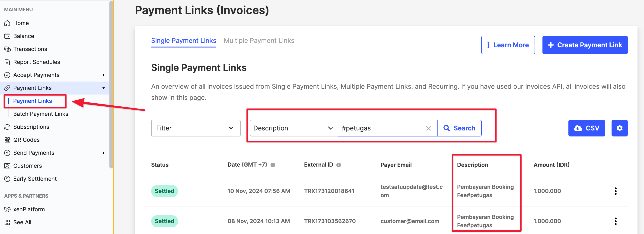Click the QR Codes icon
The height and width of the screenshot is (234, 644).
coord(7,140)
